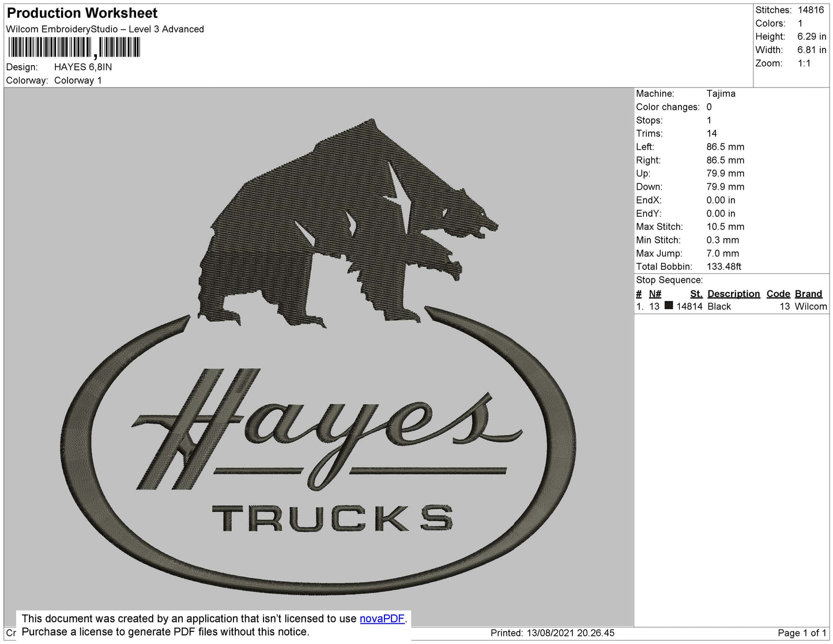Viewport: 833px width, 644px height.
Task: Click the Colors value 1 in header
Action: coord(800,23)
